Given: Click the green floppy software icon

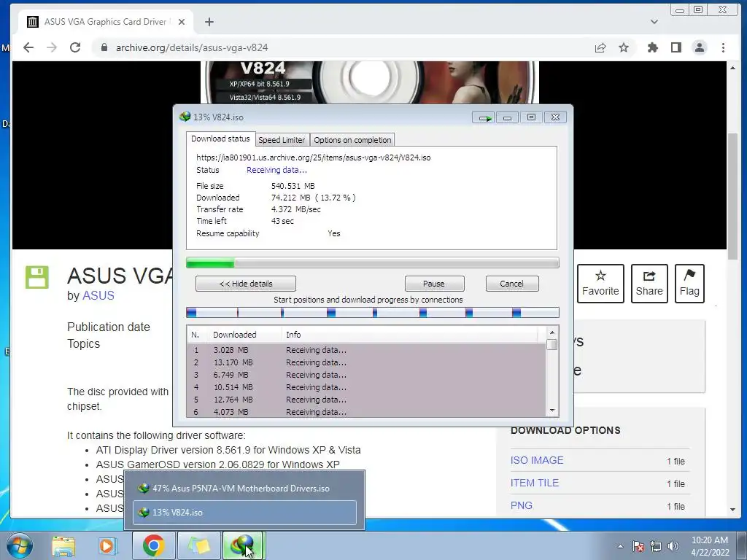Looking at the screenshot, I should (37, 277).
